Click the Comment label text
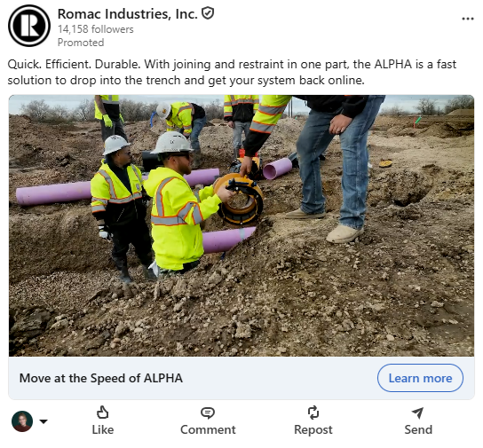Image resolution: width=483 pixels, height=448 pixels. tap(208, 429)
